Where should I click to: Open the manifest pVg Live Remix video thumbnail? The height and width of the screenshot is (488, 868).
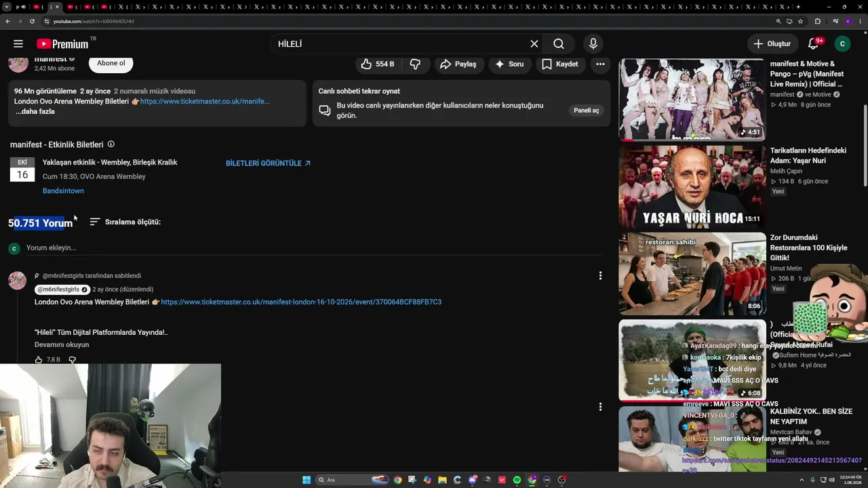pyautogui.click(x=692, y=100)
